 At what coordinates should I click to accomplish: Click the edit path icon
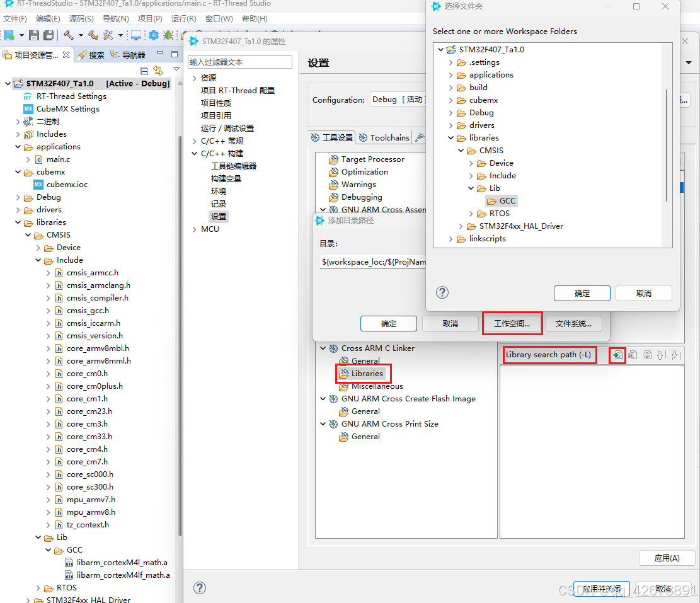tap(647, 355)
